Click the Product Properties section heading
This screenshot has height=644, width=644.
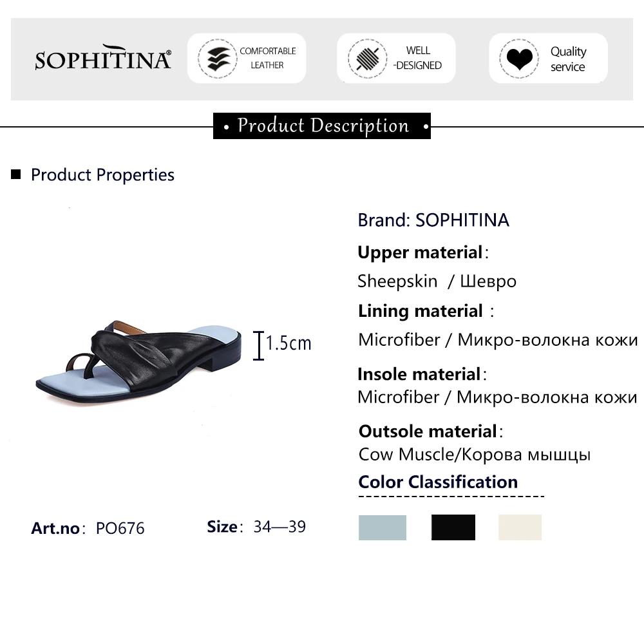(102, 175)
